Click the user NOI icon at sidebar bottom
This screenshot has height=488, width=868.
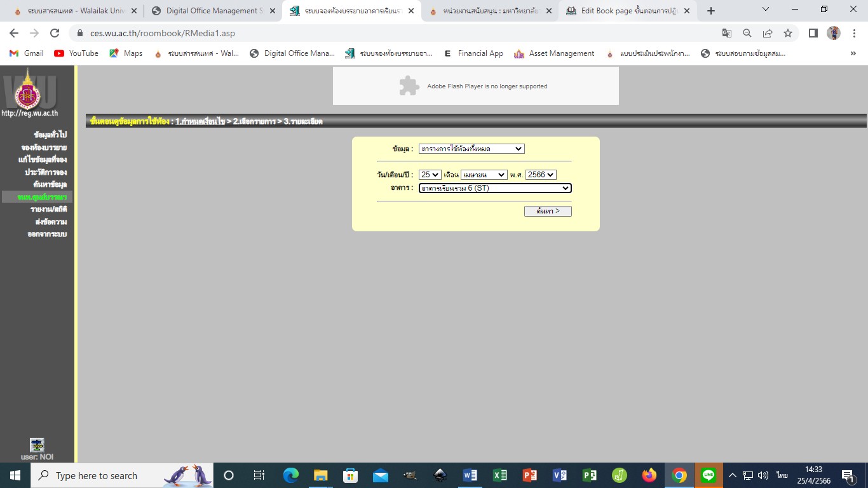click(x=37, y=445)
